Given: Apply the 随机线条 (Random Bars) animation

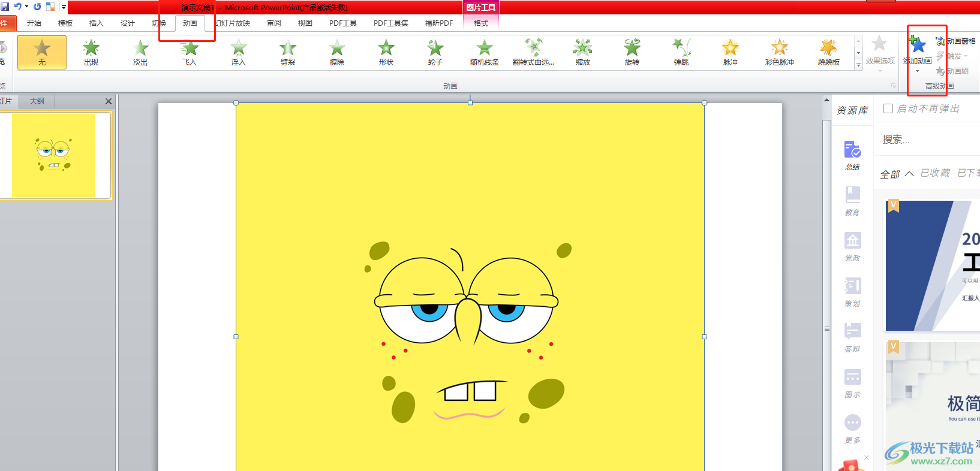Looking at the screenshot, I should pos(485,52).
